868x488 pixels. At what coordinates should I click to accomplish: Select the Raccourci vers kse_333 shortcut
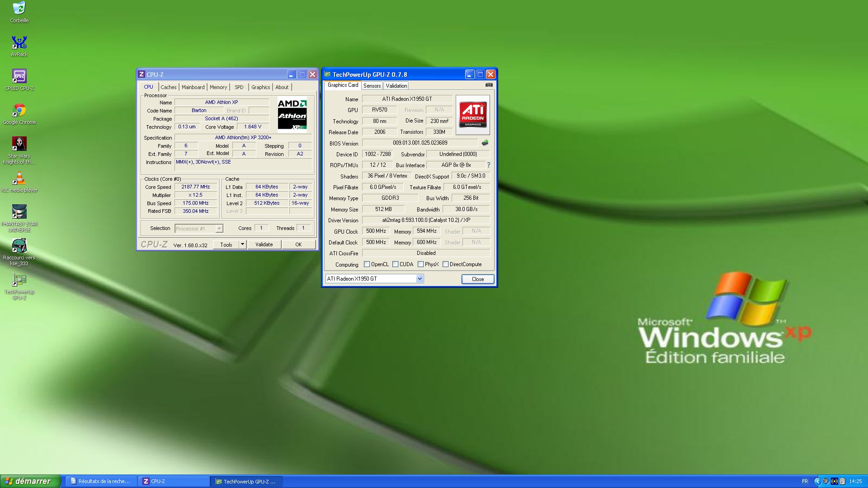coord(19,252)
